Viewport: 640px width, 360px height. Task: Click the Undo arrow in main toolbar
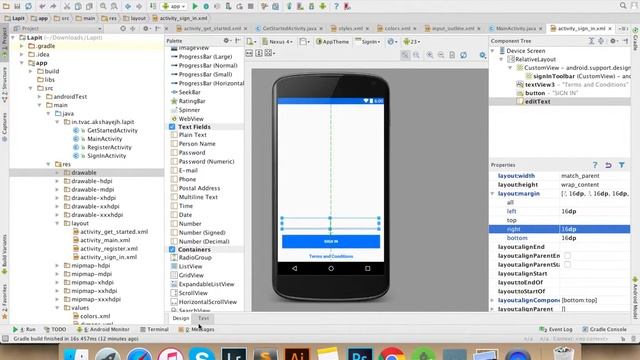[x=42, y=6]
